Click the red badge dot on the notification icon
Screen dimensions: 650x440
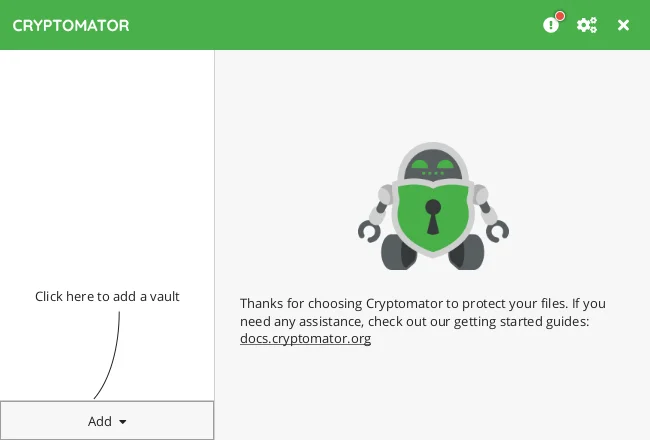(x=560, y=16)
